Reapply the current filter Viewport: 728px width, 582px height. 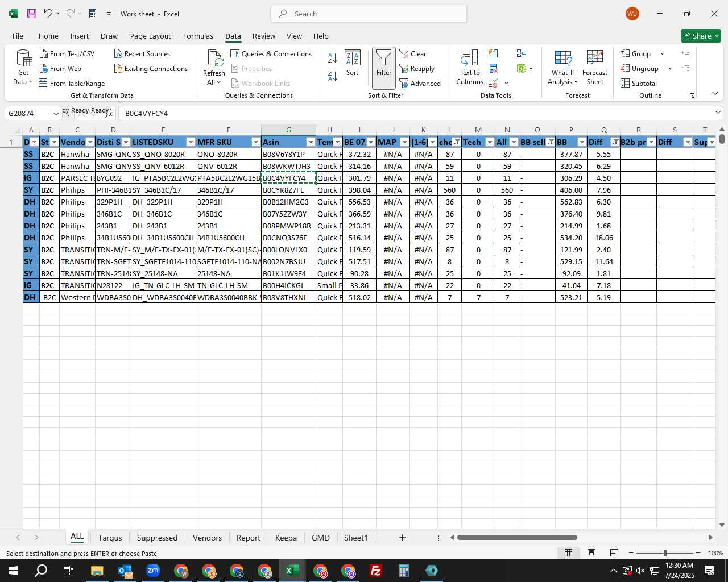(x=417, y=68)
